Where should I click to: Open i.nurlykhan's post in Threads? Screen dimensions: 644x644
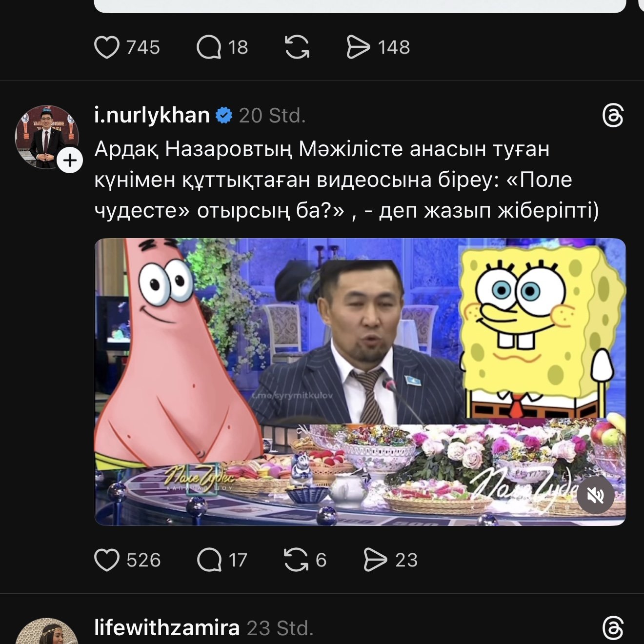click(613, 116)
